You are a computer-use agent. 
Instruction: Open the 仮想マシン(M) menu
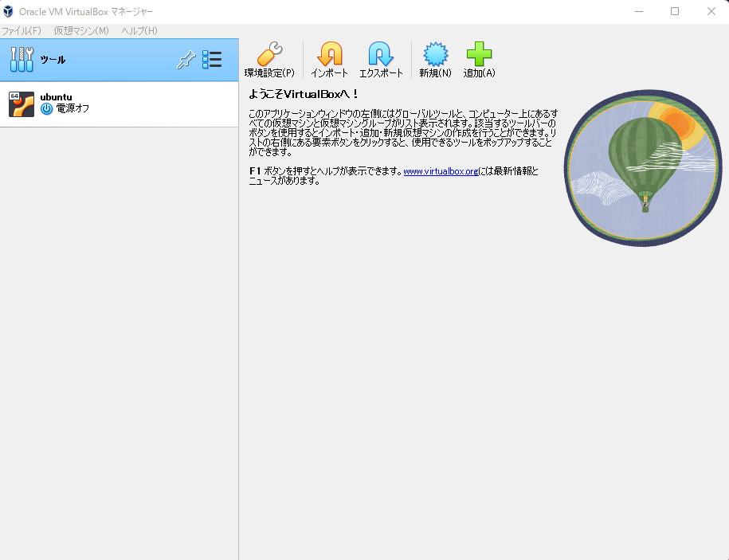coord(81,31)
